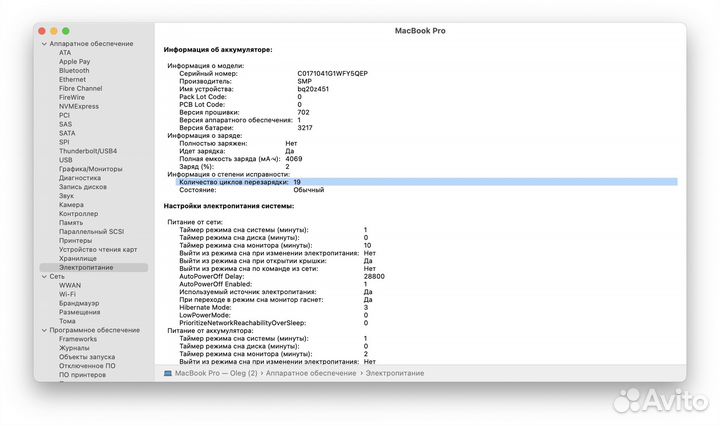Click the yellow minimize window button
Viewport: 720px width, 426px height.
(x=55, y=32)
